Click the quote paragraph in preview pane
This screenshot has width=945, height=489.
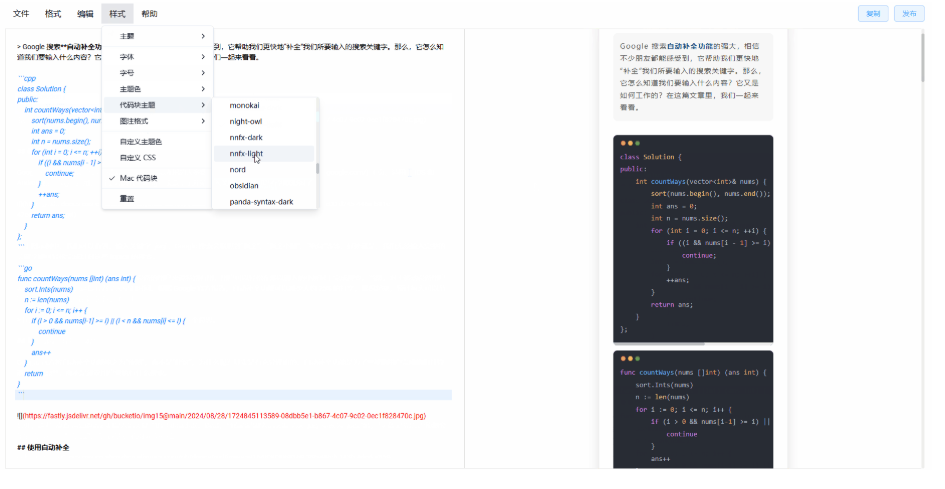[692, 77]
